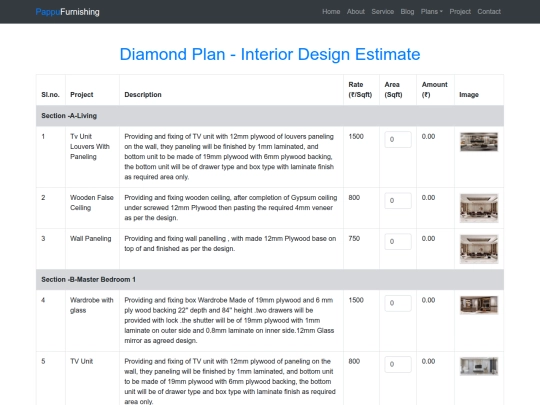
Task: View the TV Unit bedroom thumbnail image
Action: point(479,366)
